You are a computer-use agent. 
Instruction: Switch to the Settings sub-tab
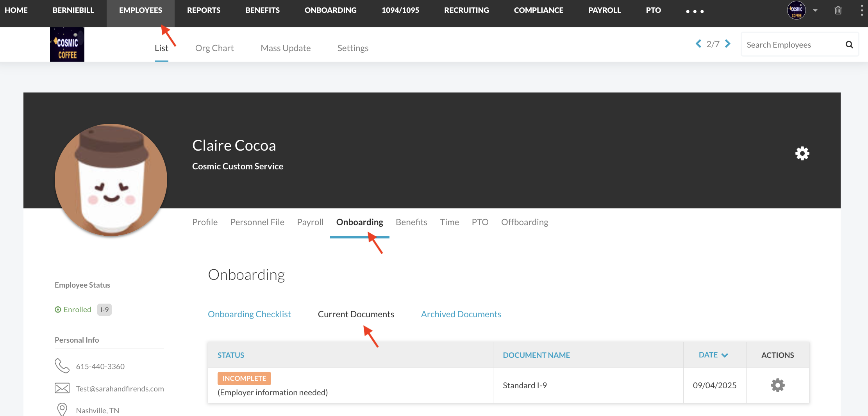353,48
